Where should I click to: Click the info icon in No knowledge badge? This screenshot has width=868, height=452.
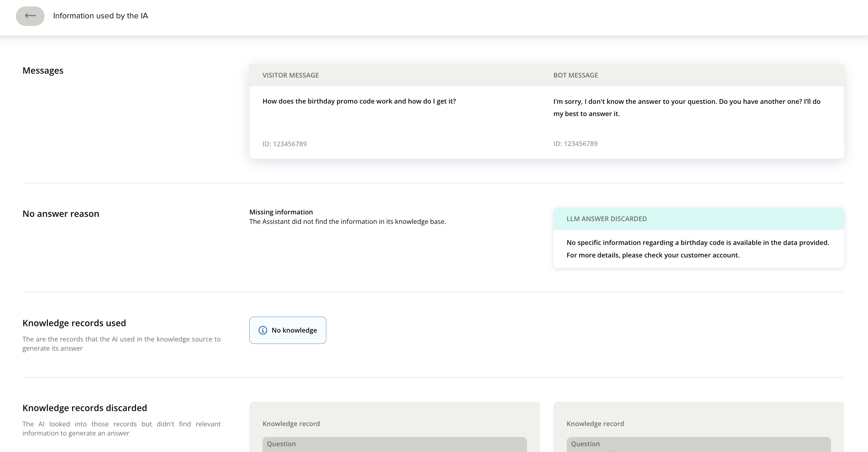click(x=262, y=330)
